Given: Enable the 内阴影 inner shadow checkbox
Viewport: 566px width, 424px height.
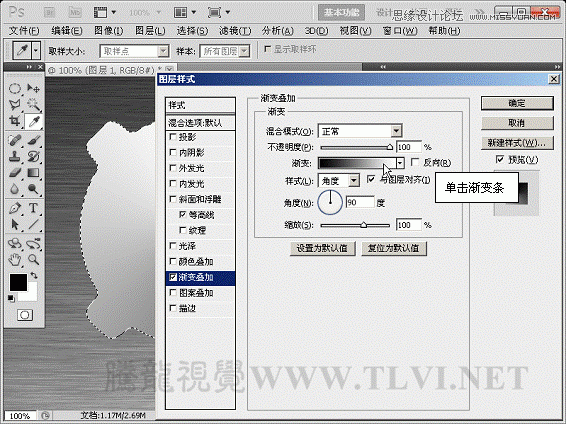Looking at the screenshot, I should 173,152.
